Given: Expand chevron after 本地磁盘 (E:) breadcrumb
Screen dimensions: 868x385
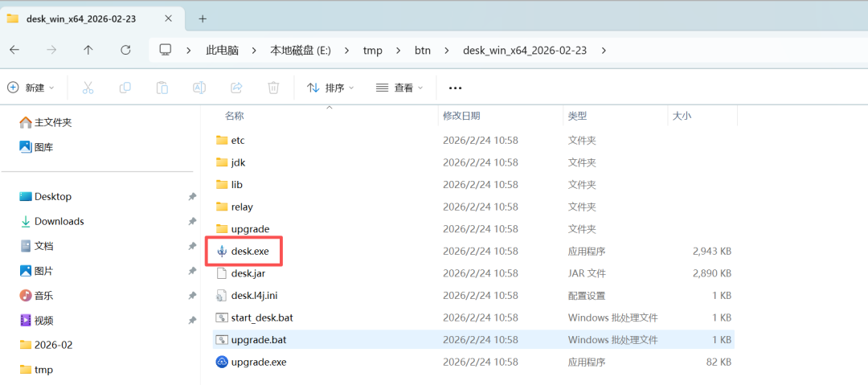Looking at the screenshot, I should point(347,51).
